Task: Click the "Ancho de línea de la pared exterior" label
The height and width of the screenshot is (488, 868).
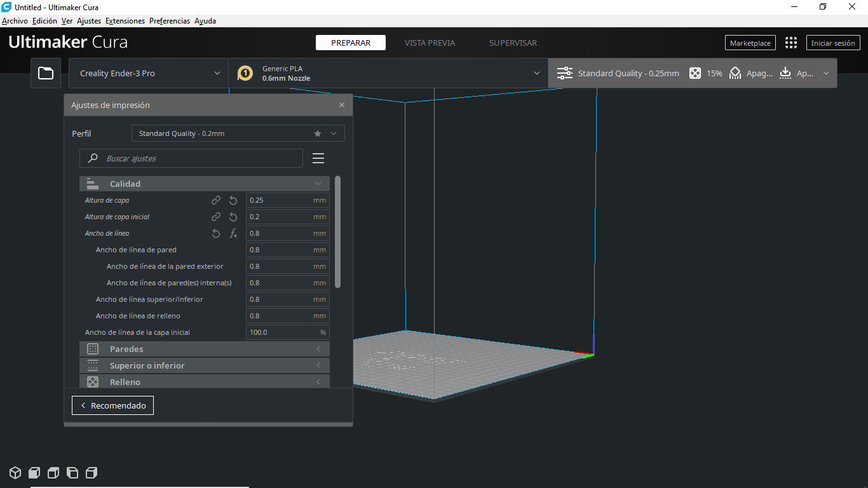Action: click(x=165, y=266)
